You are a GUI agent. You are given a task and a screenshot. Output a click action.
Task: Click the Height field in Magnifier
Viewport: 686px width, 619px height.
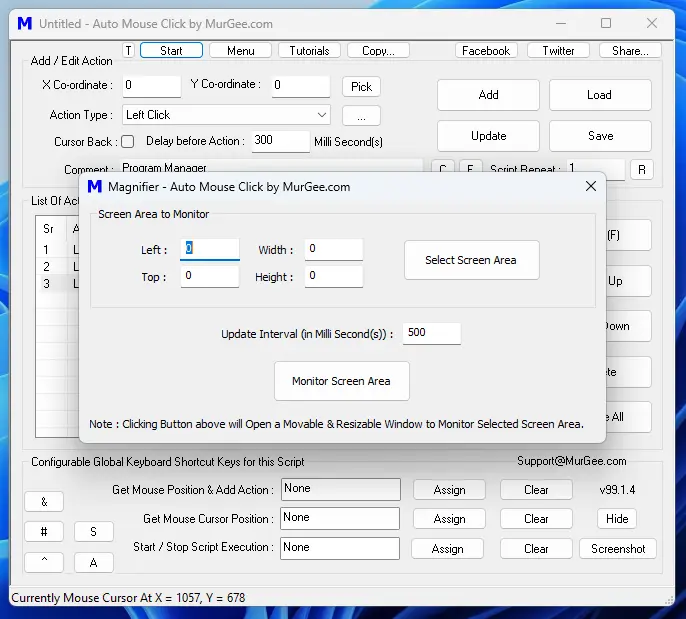pos(334,276)
